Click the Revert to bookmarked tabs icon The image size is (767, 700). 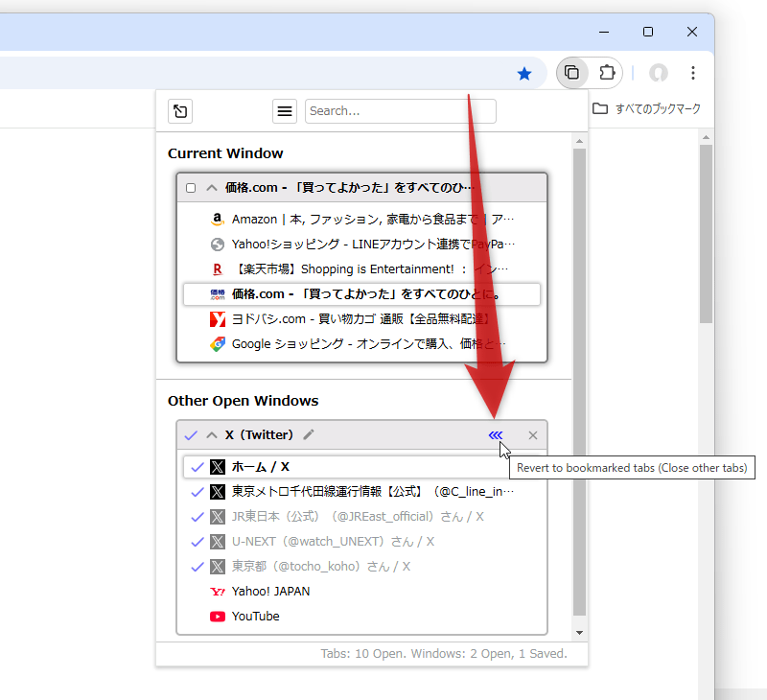click(496, 435)
